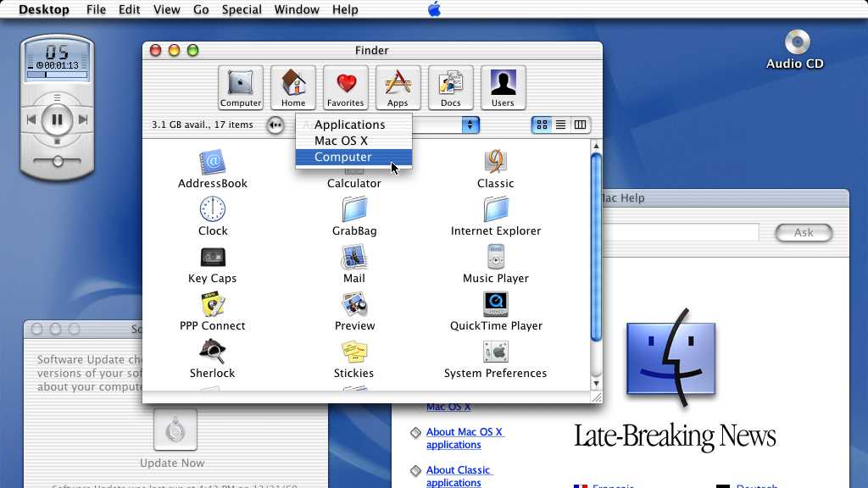Click the Late-Breaking News heading
This screenshot has height=488, width=868.
tap(675, 436)
